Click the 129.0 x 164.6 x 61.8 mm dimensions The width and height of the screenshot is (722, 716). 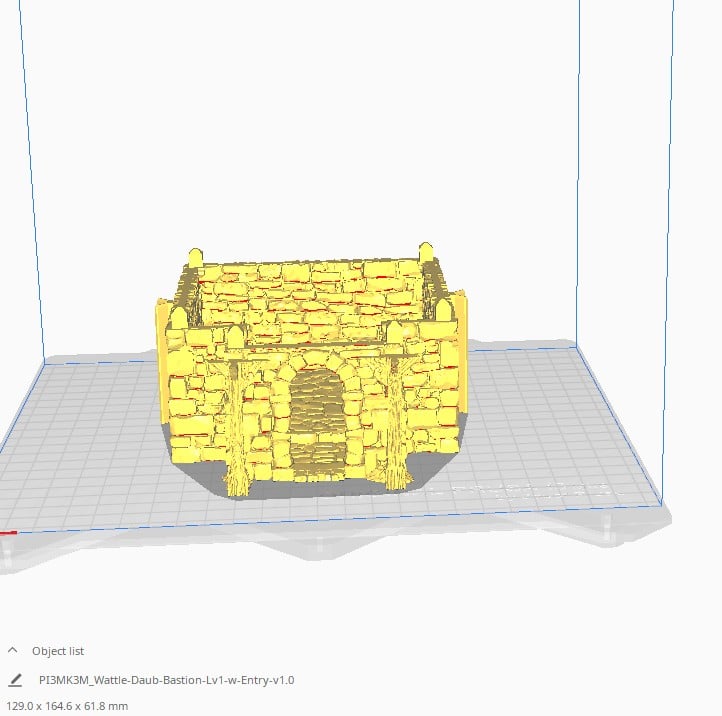pyautogui.click(x=67, y=706)
